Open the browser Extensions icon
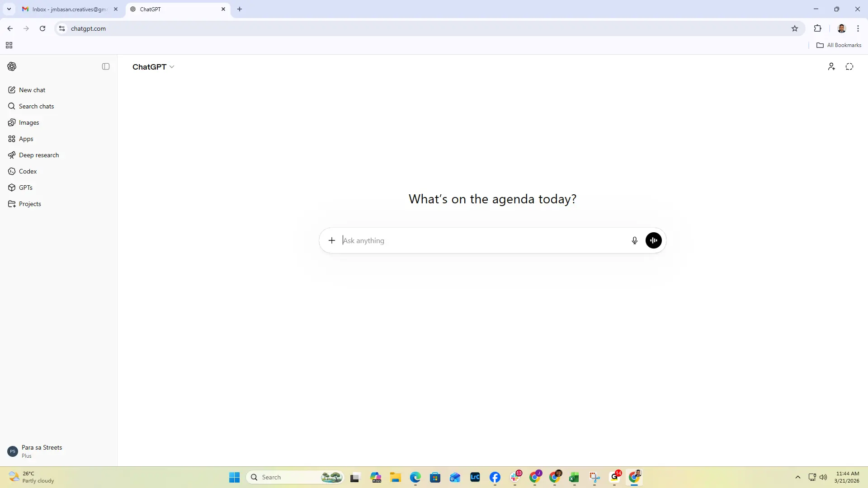 tap(818, 28)
